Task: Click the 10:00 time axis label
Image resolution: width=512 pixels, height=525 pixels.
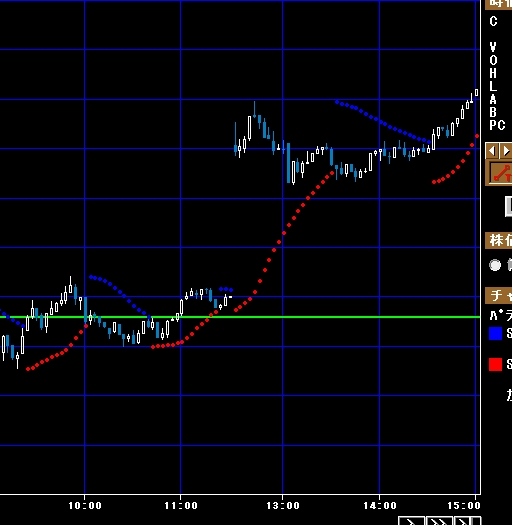Action: [x=85, y=506]
